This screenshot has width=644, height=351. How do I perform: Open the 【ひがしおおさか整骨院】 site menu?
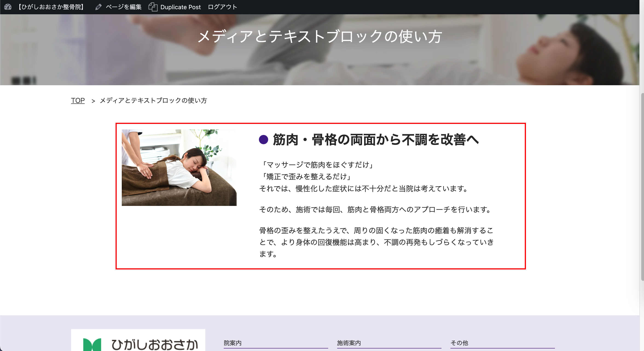click(x=51, y=7)
